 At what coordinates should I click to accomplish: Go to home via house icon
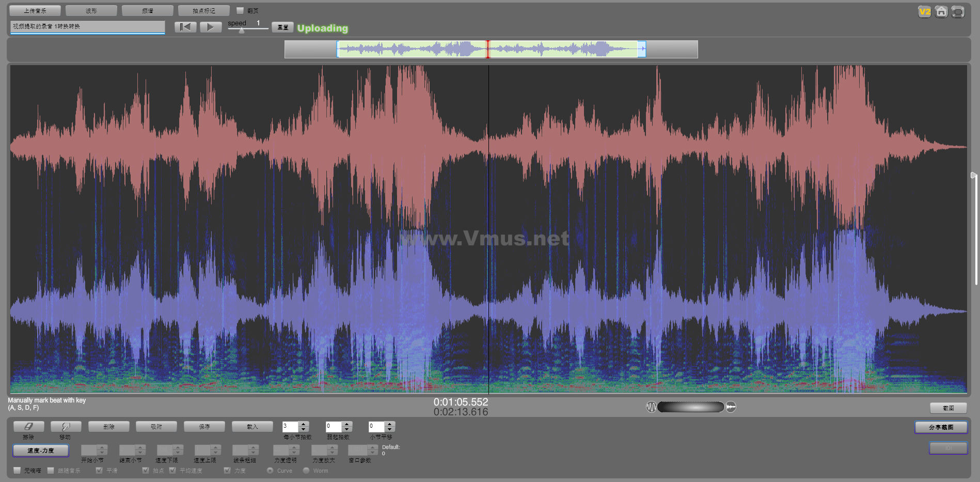(941, 11)
